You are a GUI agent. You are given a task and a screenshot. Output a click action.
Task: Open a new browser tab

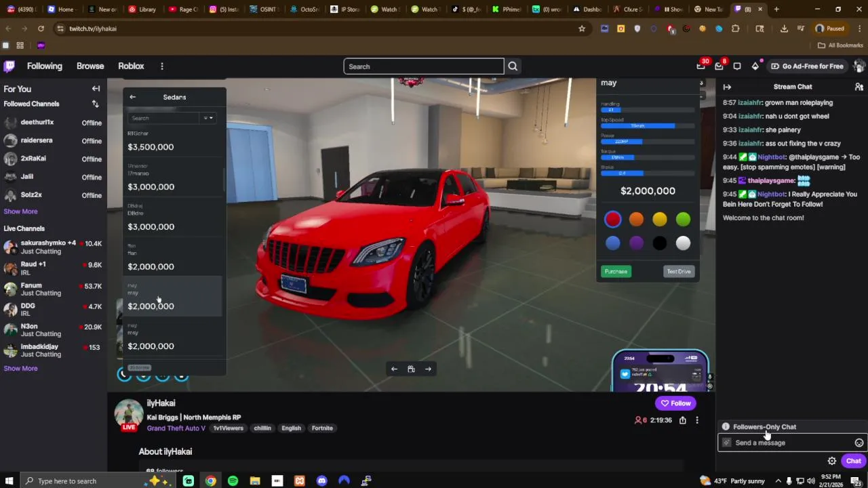pos(776,9)
